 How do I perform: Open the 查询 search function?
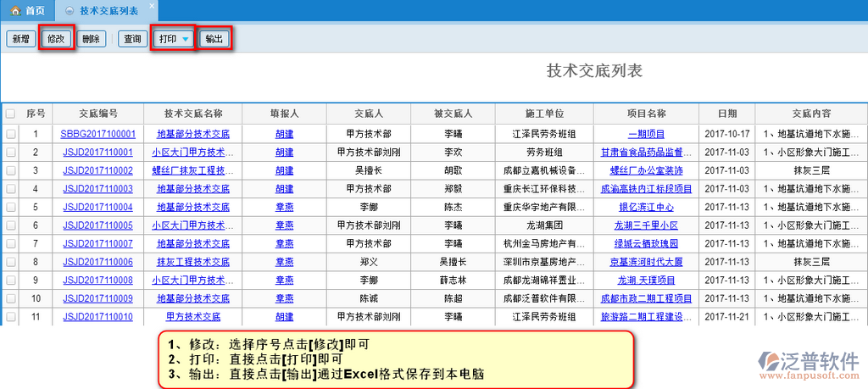tap(132, 39)
